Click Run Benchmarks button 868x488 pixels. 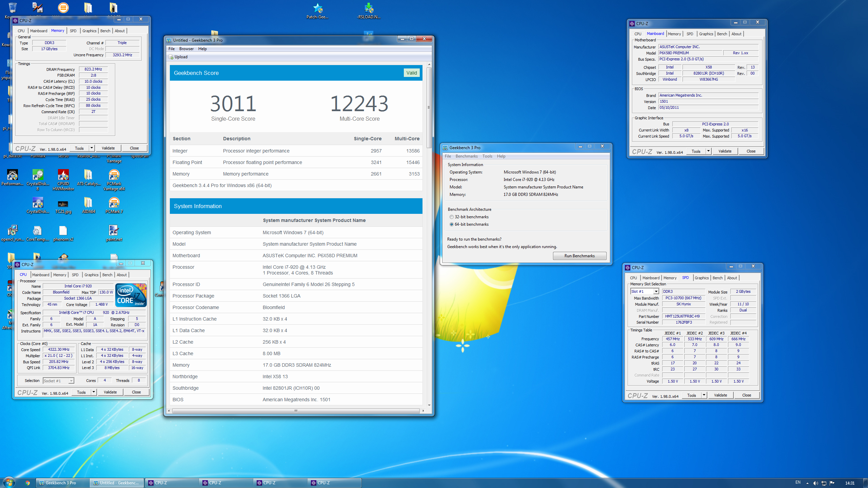579,256
